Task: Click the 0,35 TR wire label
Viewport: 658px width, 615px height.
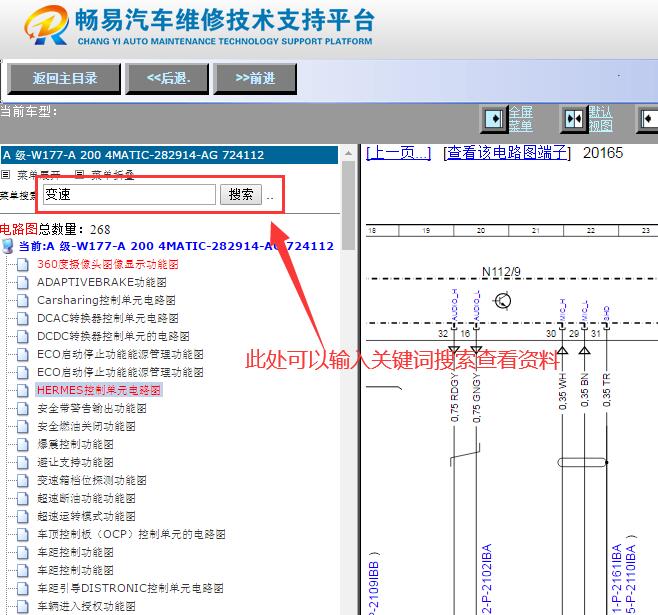Action: tap(606, 390)
